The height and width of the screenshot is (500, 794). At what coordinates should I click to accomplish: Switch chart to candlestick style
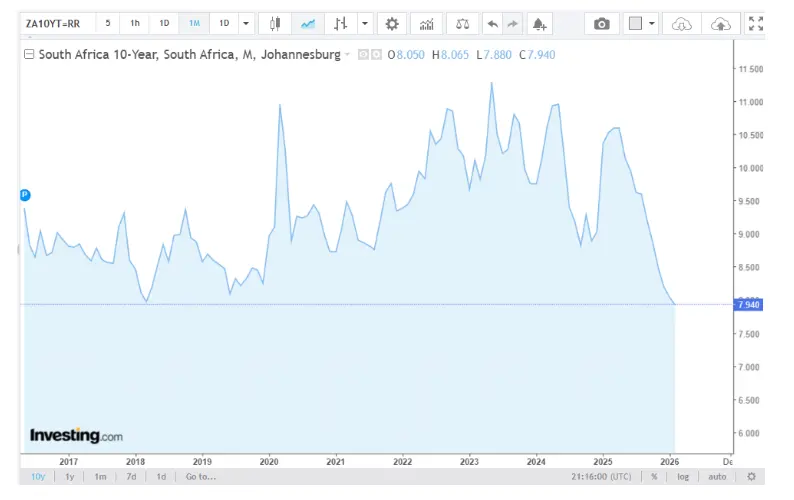click(x=275, y=23)
